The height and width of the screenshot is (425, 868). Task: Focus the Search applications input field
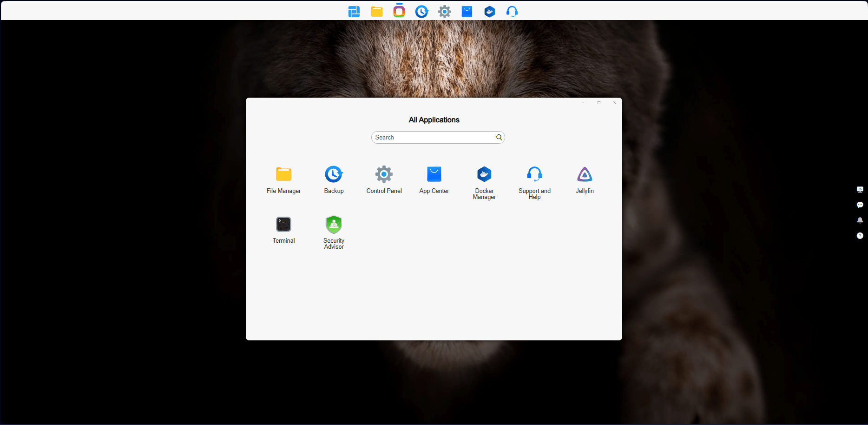438,137
